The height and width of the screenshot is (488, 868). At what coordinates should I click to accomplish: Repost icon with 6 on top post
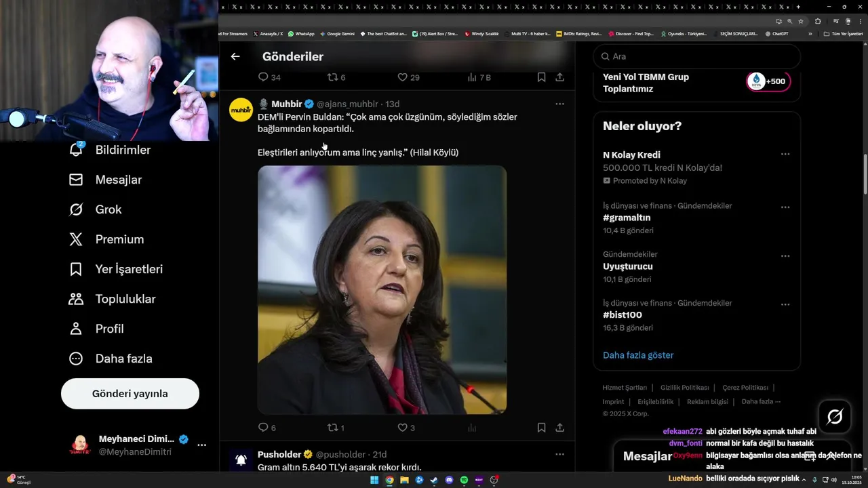click(x=336, y=77)
